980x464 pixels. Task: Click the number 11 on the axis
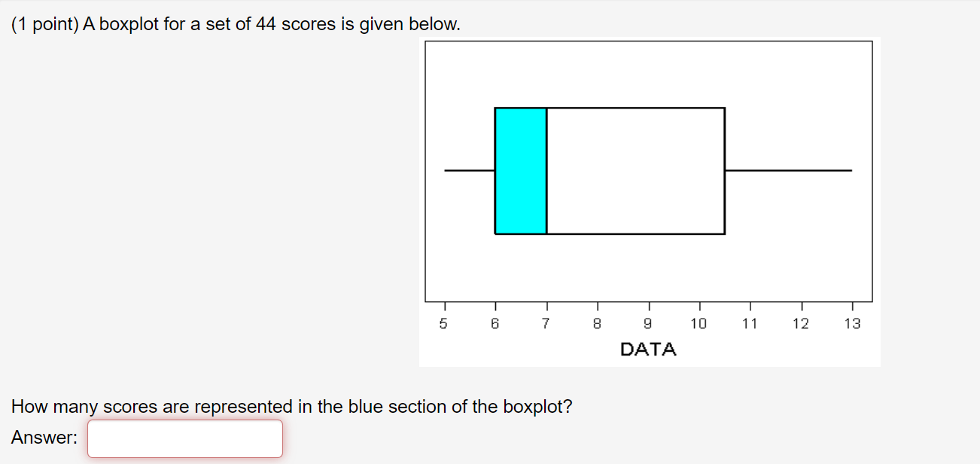coord(750,323)
